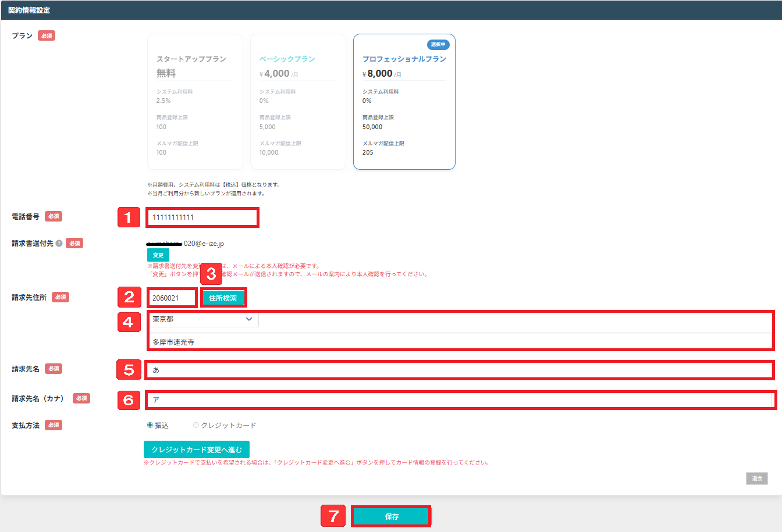Select the クレジットカード payment radio button
Viewport: 782px width, 532px height.
point(196,426)
